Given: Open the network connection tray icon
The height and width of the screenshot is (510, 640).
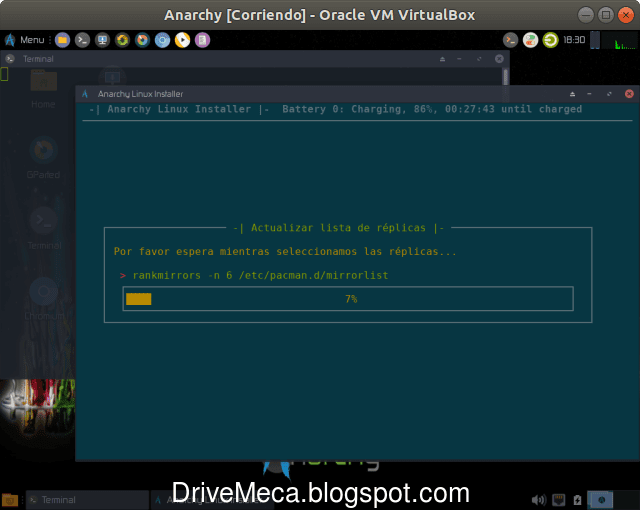Looking at the screenshot, I should click(558, 500).
